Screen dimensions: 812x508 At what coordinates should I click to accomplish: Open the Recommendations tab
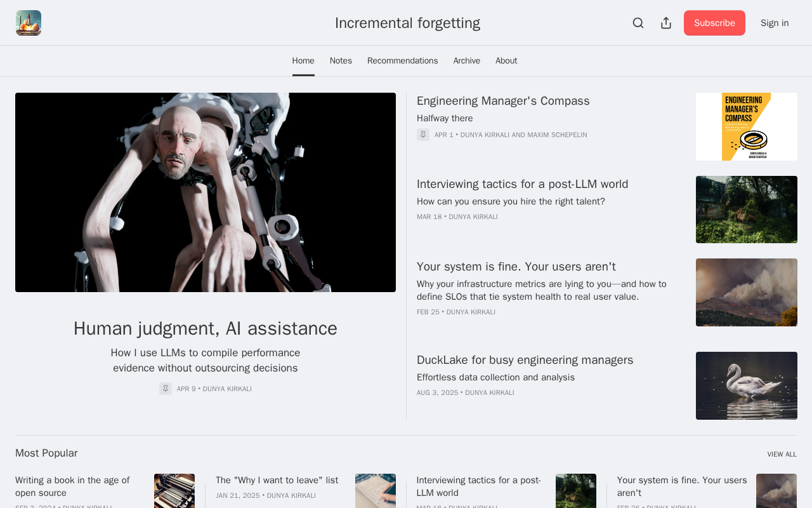pyautogui.click(x=402, y=61)
